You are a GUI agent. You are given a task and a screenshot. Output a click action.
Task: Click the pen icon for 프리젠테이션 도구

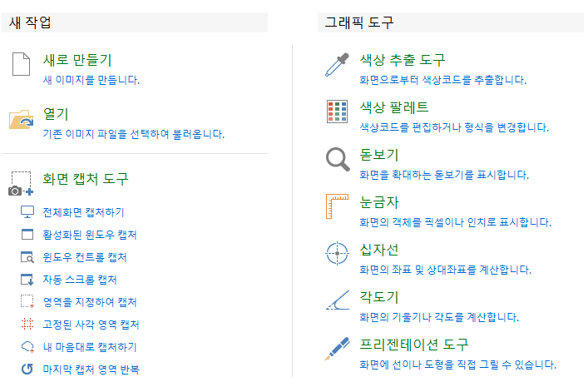[337, 349]
